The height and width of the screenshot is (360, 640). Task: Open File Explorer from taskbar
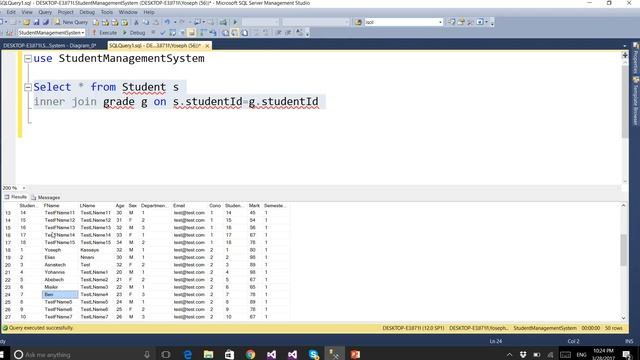(209, 355)
